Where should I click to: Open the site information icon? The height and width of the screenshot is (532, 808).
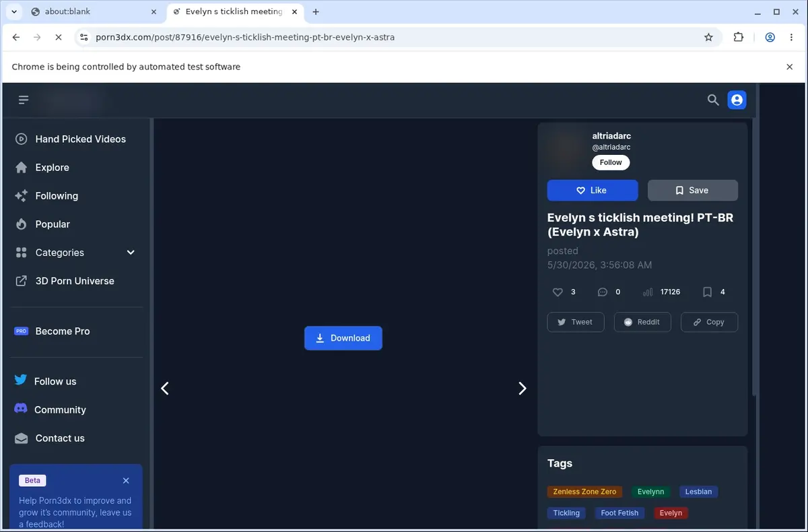(x=83, y=37)
